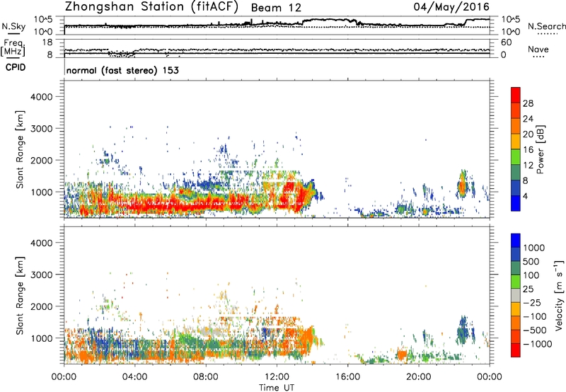Click the 3000 tick in the velocity panel
Image resolution: width=566 pixels, height=392 pixels.
point(41,275)
